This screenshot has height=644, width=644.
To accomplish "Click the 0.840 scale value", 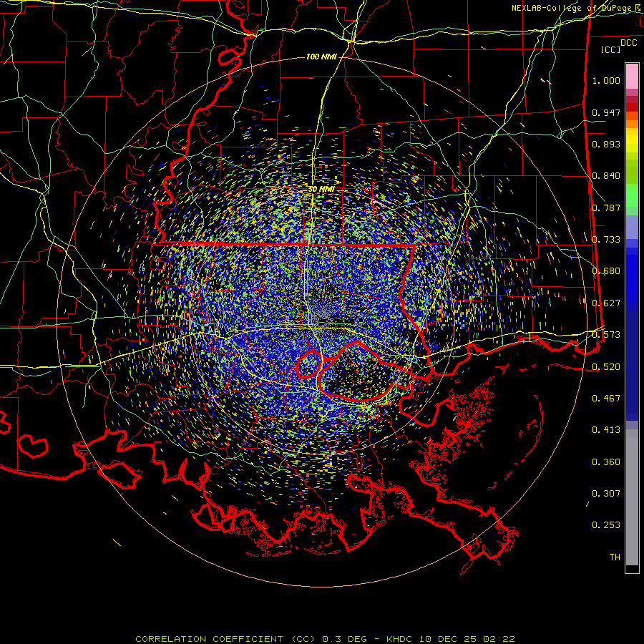I will [x=606, y=176].
